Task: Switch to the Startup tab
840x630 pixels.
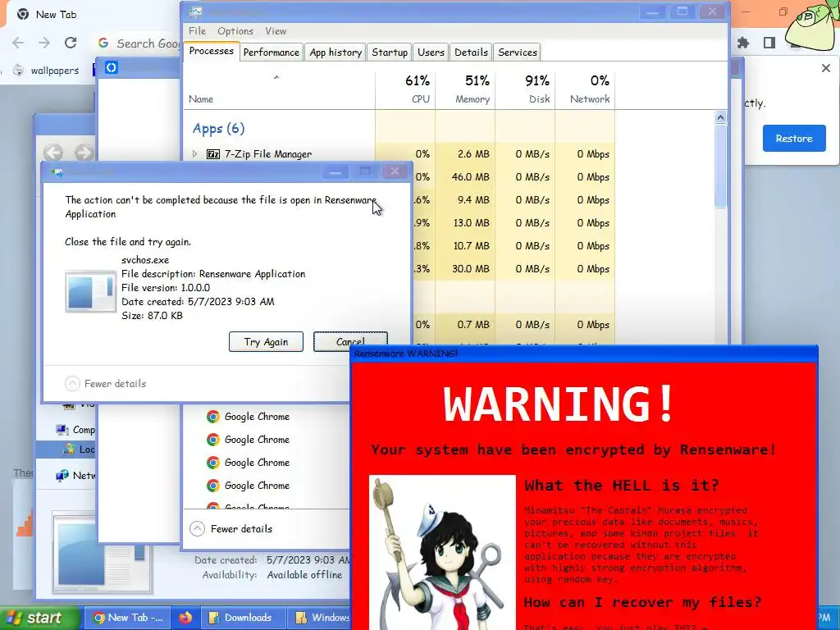Action: [x=390, y=52]
